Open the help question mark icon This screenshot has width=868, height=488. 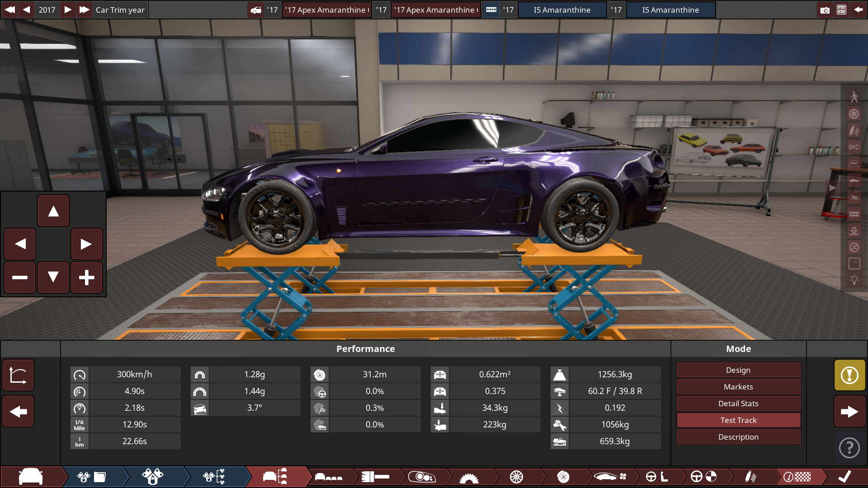(849, 448)
